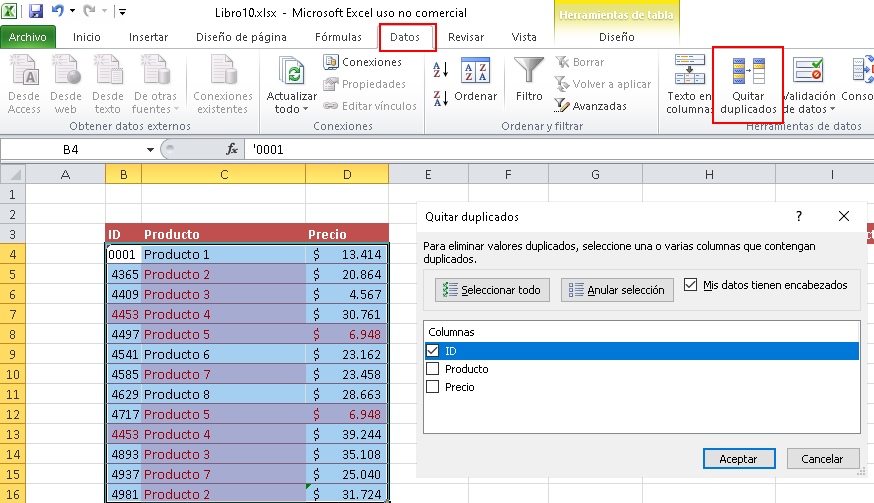Switch to the Fórmulas ribbon tab
Image resolution: width=874 pixels, height=503 pixels.
click(x=338, y=37)
